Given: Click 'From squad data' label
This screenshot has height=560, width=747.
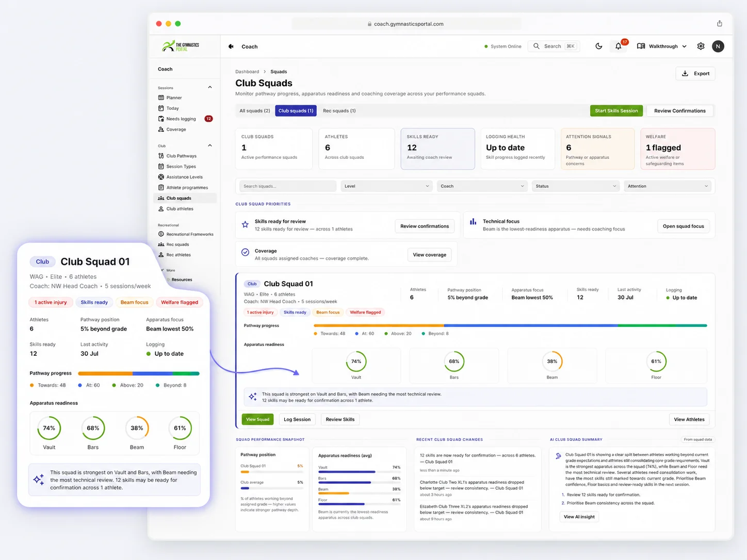Looking at the screenshot, I should click(x=697, y=439).
